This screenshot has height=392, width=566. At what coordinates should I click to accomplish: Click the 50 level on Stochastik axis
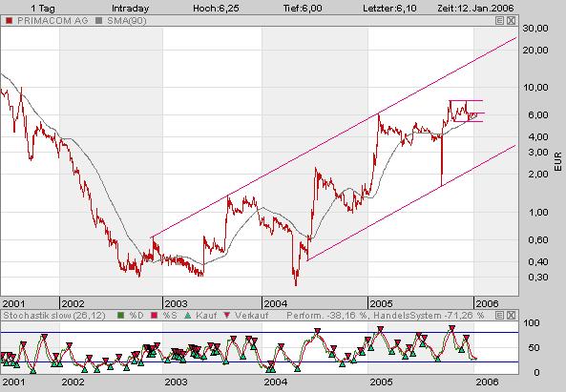click(x=534, y=348)
